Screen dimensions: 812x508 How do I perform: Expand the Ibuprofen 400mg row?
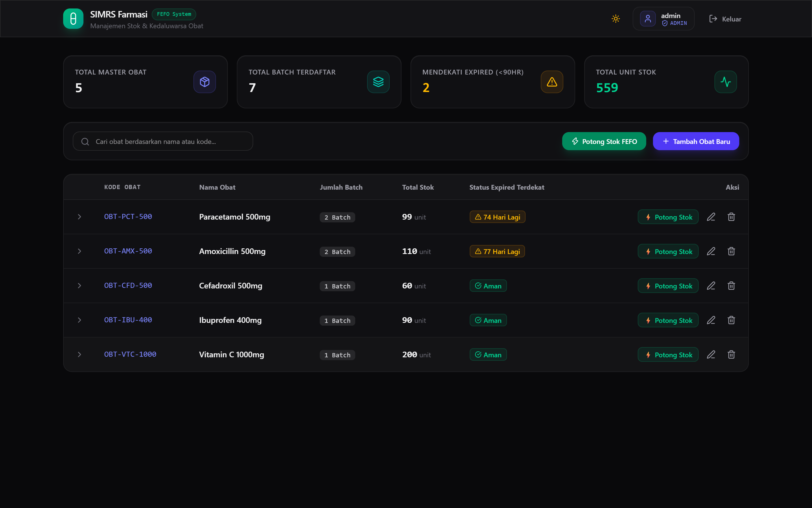click(80, 320)
